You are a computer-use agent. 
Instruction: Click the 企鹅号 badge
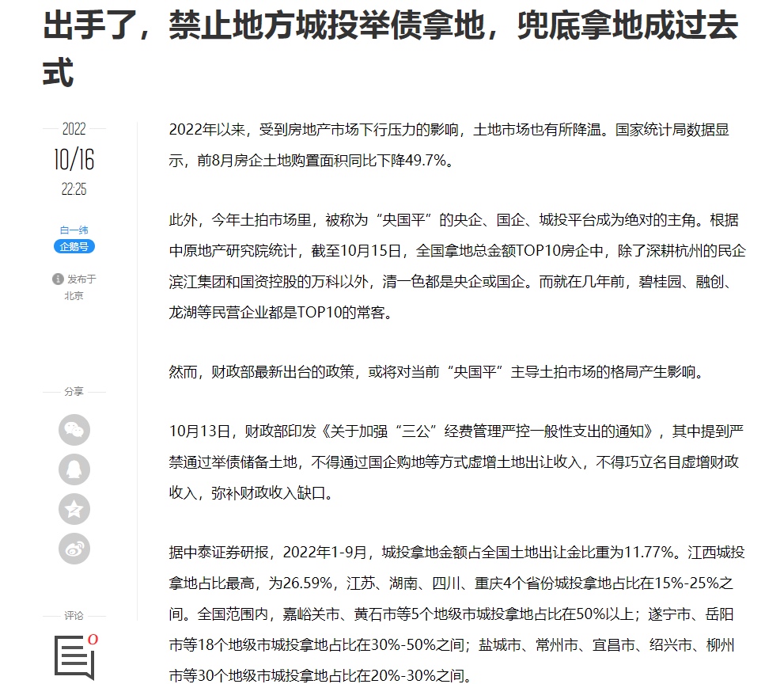pos(74,247)
